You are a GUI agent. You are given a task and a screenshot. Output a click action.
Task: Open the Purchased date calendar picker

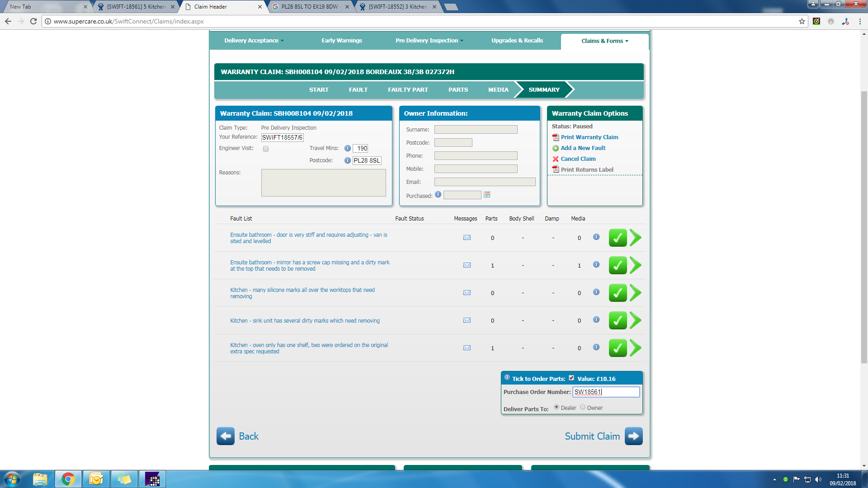tap(487, 195)
